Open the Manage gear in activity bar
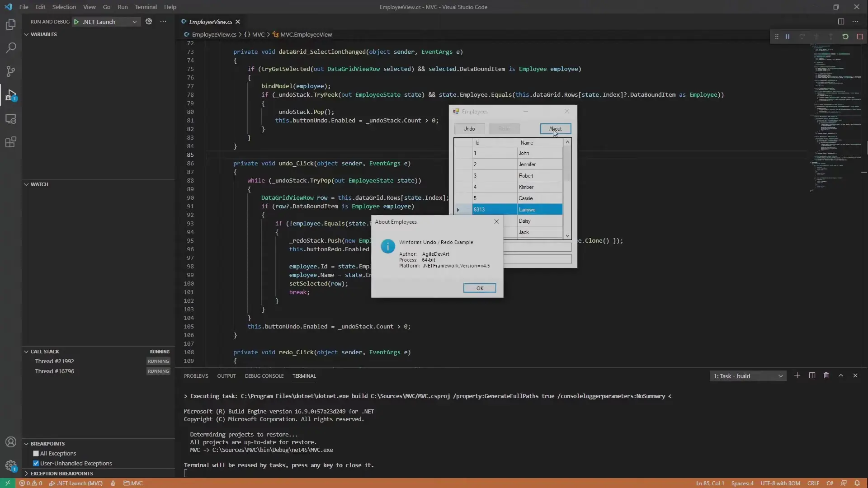Image resolution: width=868 pixels, height=488 pixels. (11, 465)
